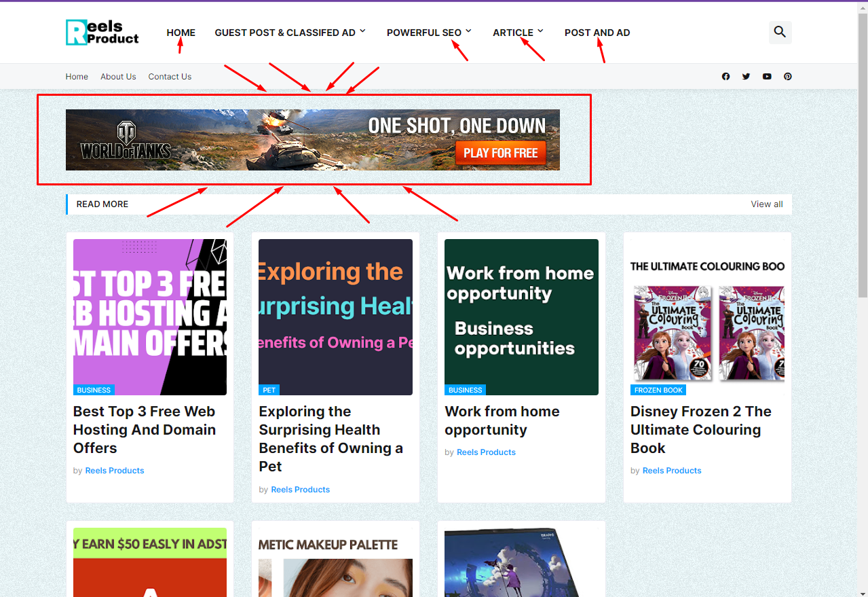Open the YouTube social icon
The width and height of the screenshot is (868, 597).
point(767,77)
